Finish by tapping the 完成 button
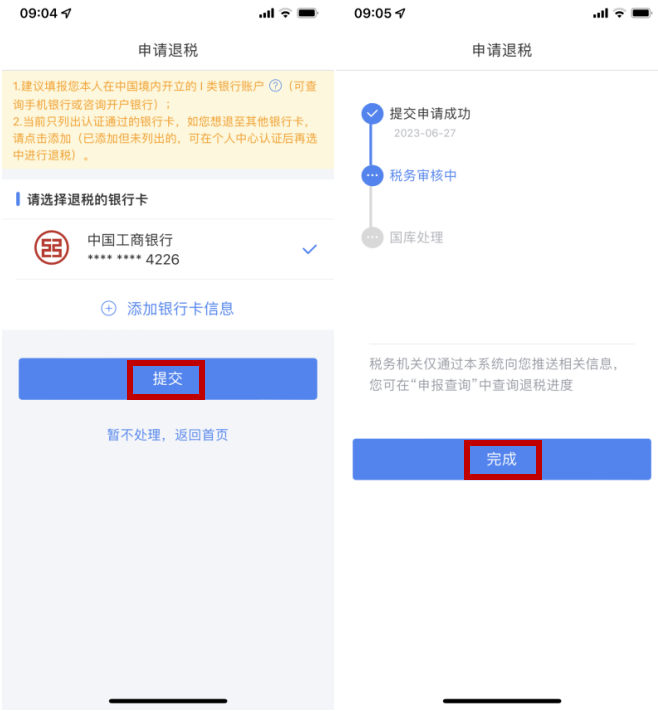658x711 pixels. click(502, 459)
